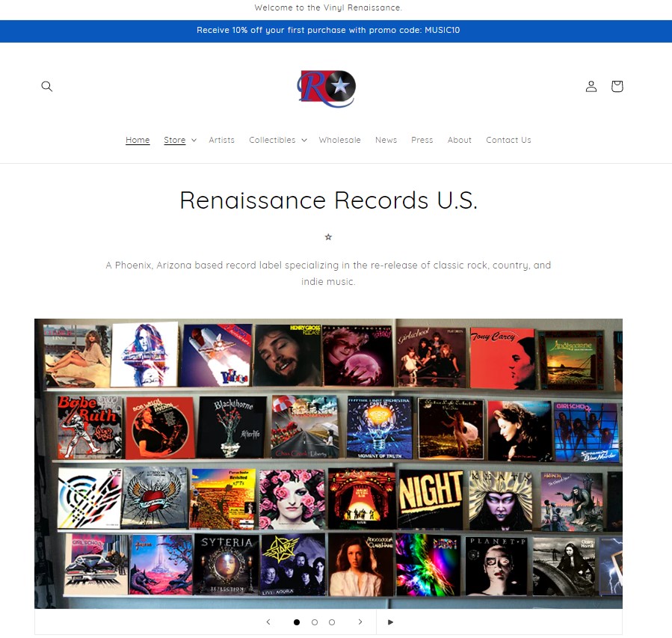Open the search magnifier icon
Screen dimensions: 672x638
tap(46, 86)
